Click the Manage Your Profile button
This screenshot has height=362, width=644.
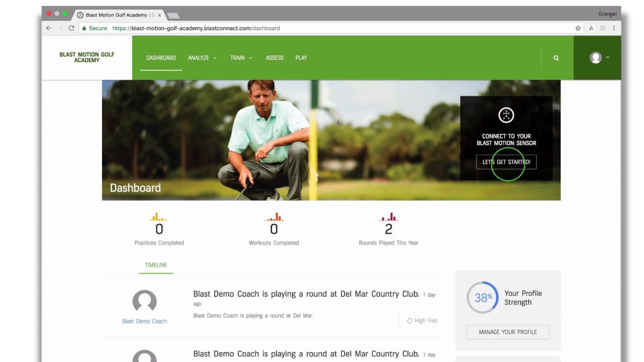point(508,332)
